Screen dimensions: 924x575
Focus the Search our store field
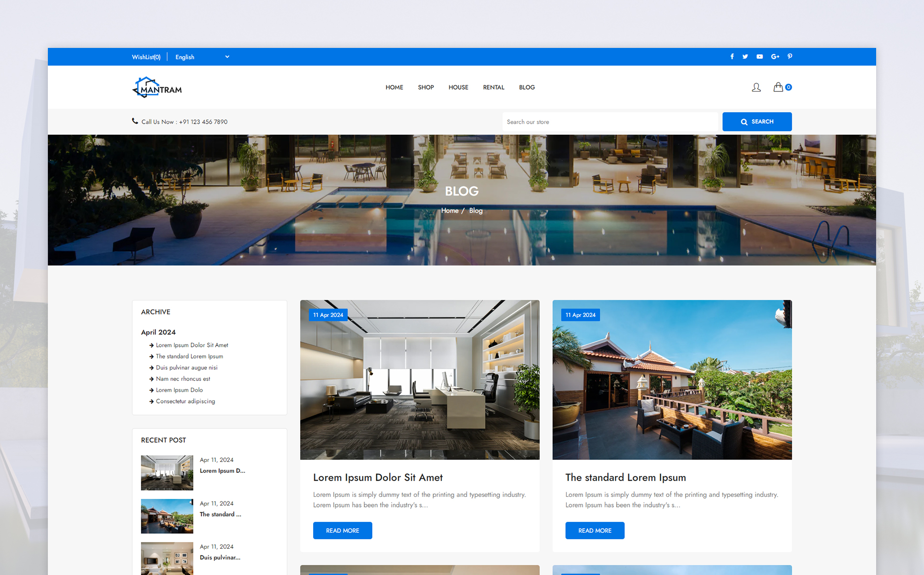click(x=610, y=122)
